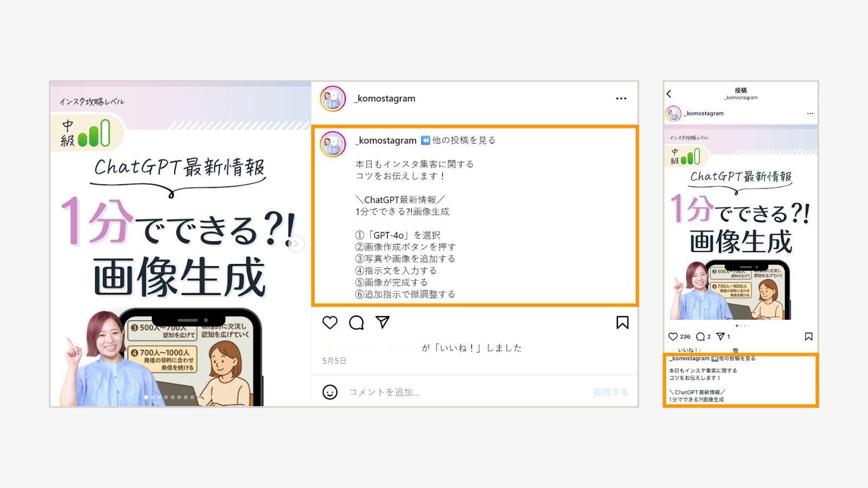Click caption line ③写真や画像を追加する
The width and height of the screenshot is (868, 488).
click(405, 259)
